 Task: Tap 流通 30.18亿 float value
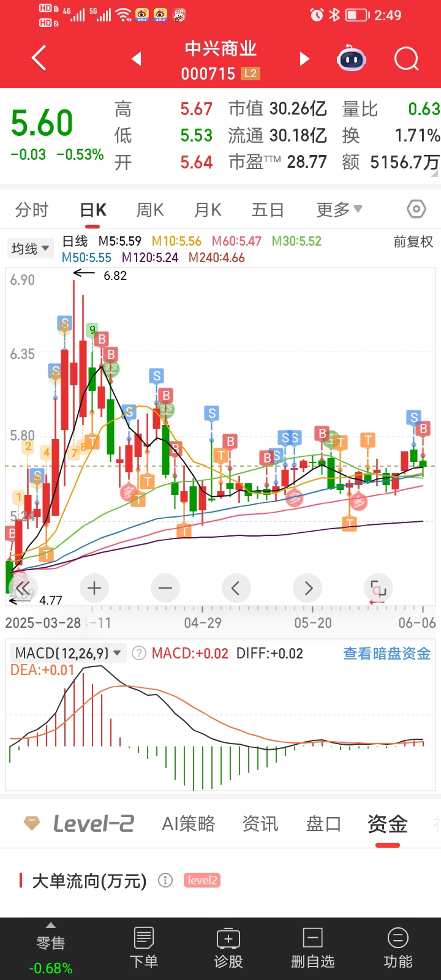[277, 135]
